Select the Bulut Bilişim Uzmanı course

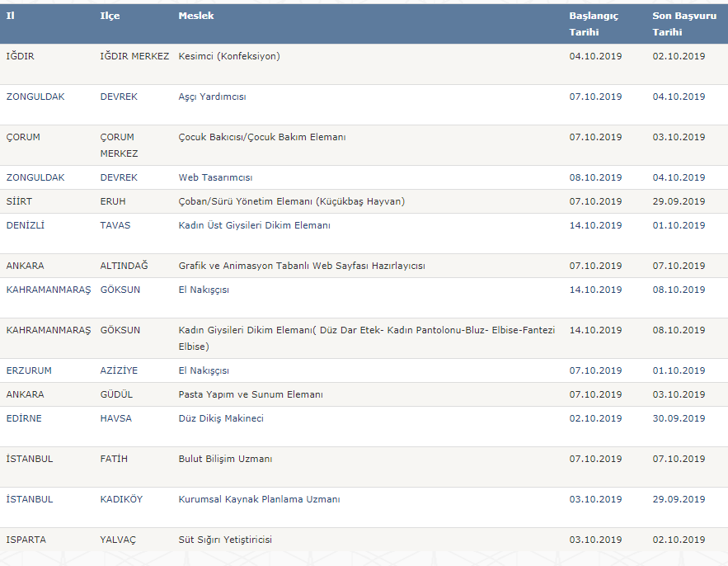tap(225, 459)
